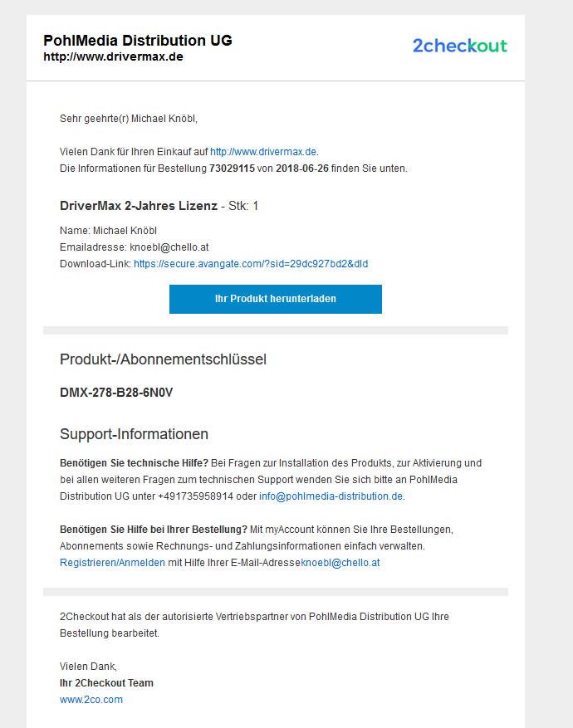Viewport: 573px width, 728px height.
Task: Click the header URL under PohlMedia Distribution UG
Action: (x=113, y=56)
